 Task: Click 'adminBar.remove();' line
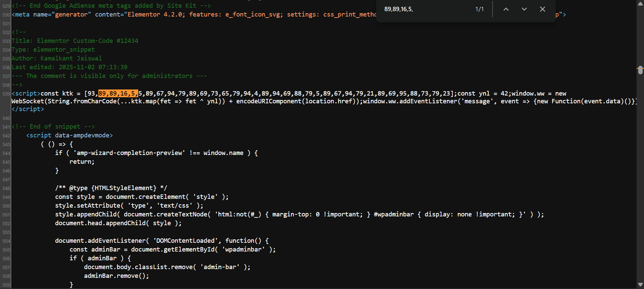(117, 276)
